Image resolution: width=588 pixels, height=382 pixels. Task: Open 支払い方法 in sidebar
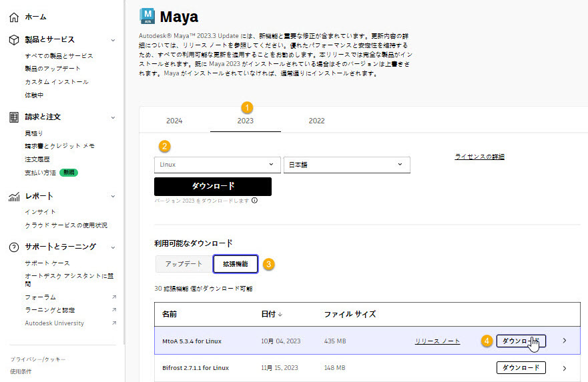click(40, 173)
